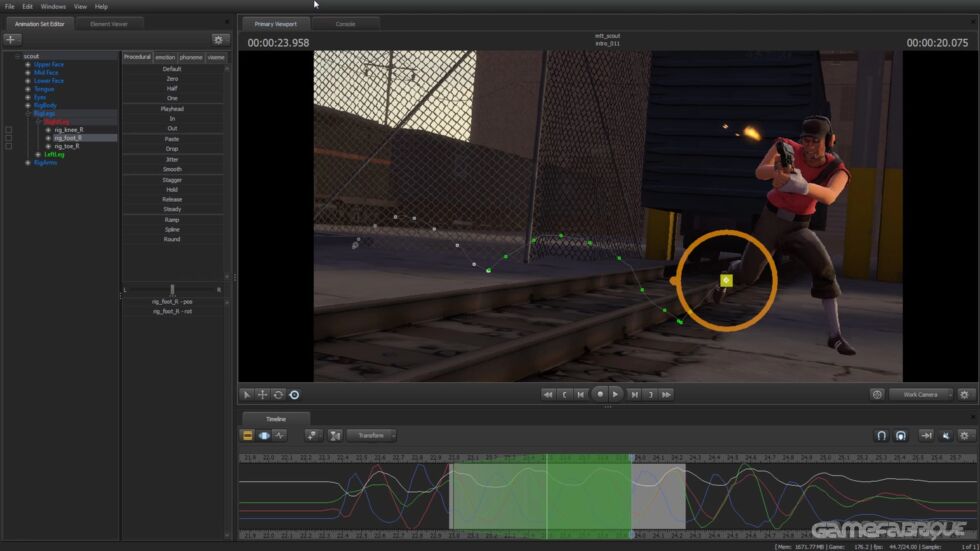Apply the Default procedural preset

[172, 69]
